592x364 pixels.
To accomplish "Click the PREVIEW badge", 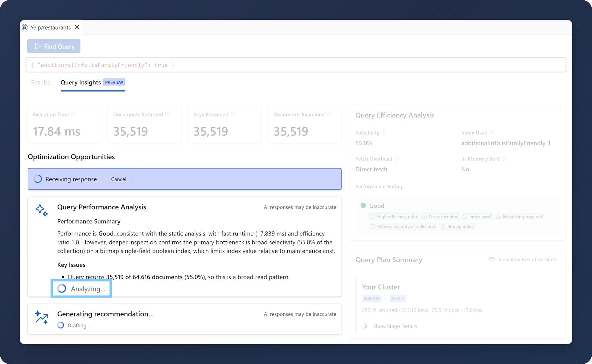I will 114,82.
